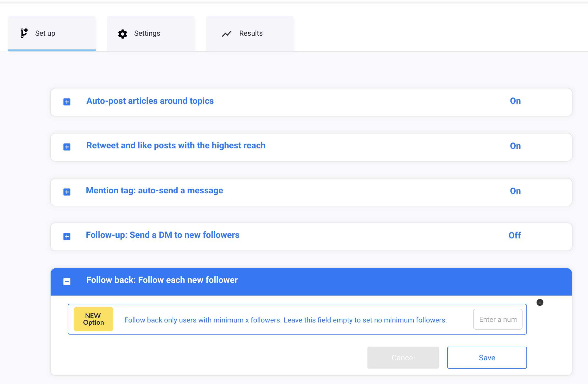Image resolution: width=588 pixels, height=384 pixels.
Task: Expand Auto-post articles section with plus icon
Action: 67,102
